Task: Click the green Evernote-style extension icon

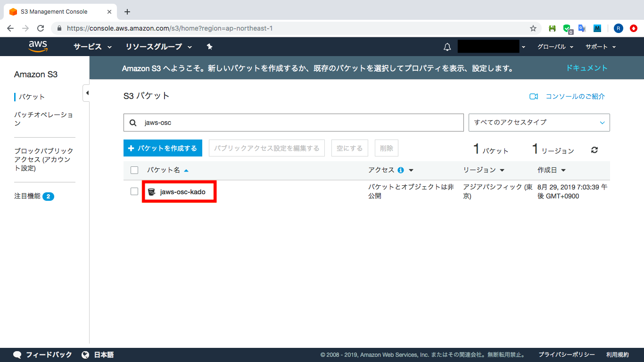Action: [552, 28]
